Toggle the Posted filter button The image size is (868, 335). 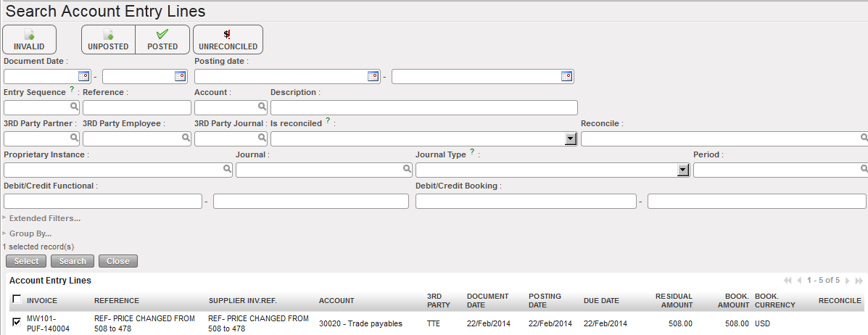coord(162,40)
